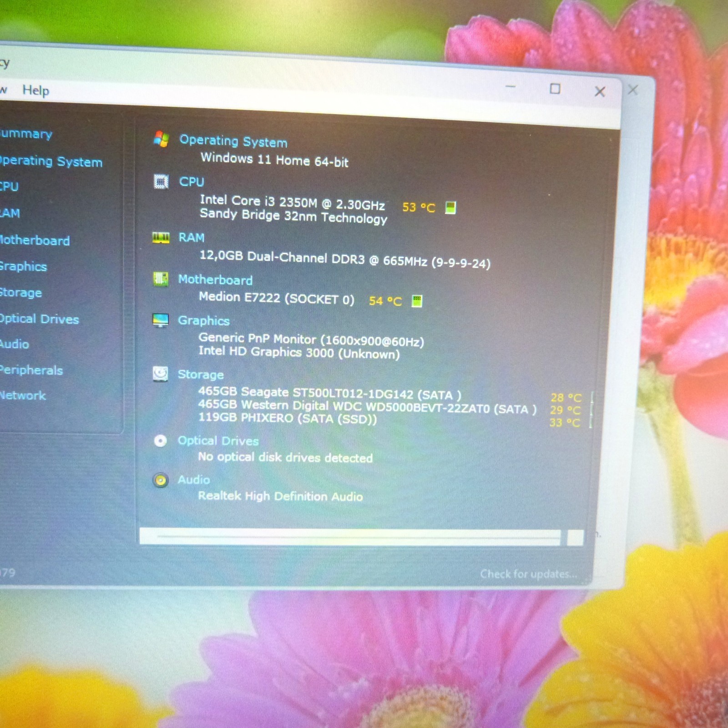Click the Graphics monitor icon

point(160,320)
